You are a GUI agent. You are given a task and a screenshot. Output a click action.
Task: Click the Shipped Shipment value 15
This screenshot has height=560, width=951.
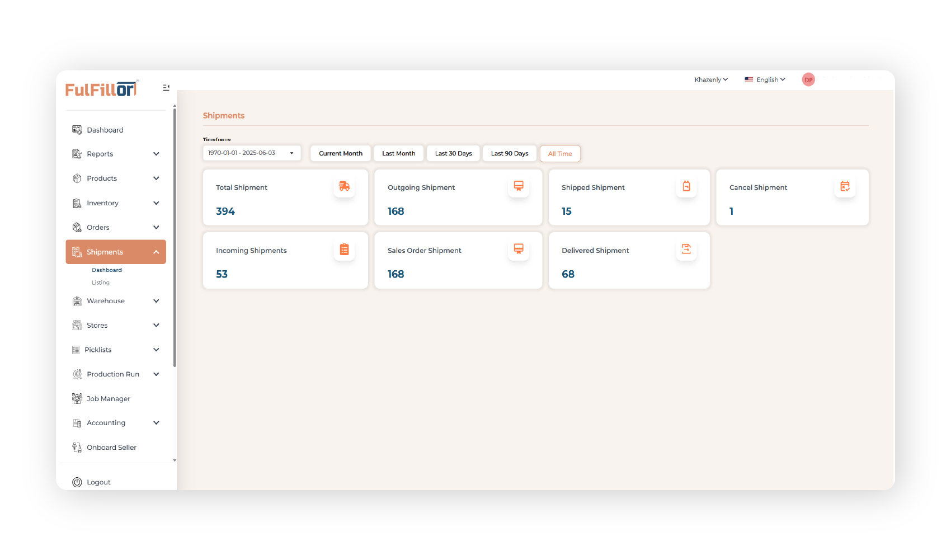tap(567, 211)
